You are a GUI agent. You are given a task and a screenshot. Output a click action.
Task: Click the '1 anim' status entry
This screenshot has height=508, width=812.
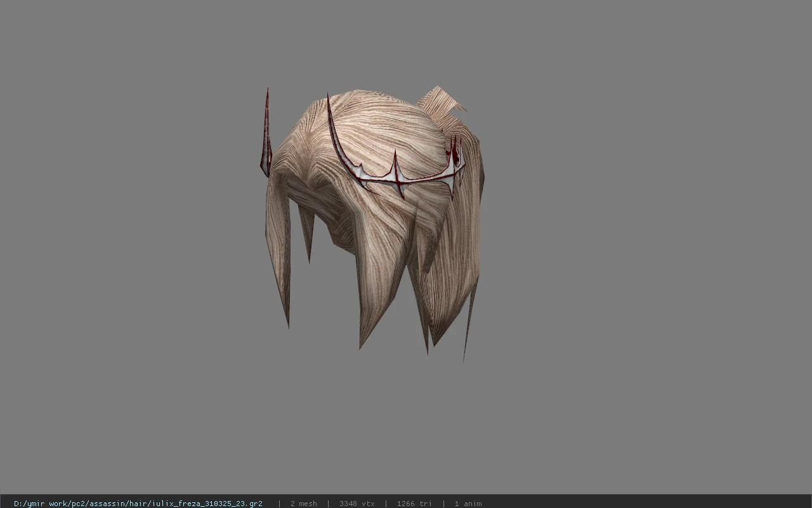(x=468, y=504)
